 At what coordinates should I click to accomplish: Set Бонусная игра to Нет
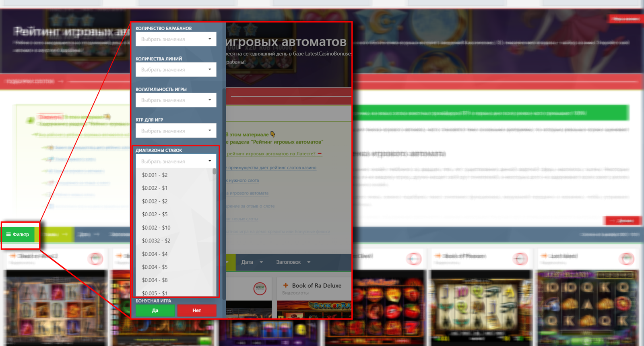[197, 311]
